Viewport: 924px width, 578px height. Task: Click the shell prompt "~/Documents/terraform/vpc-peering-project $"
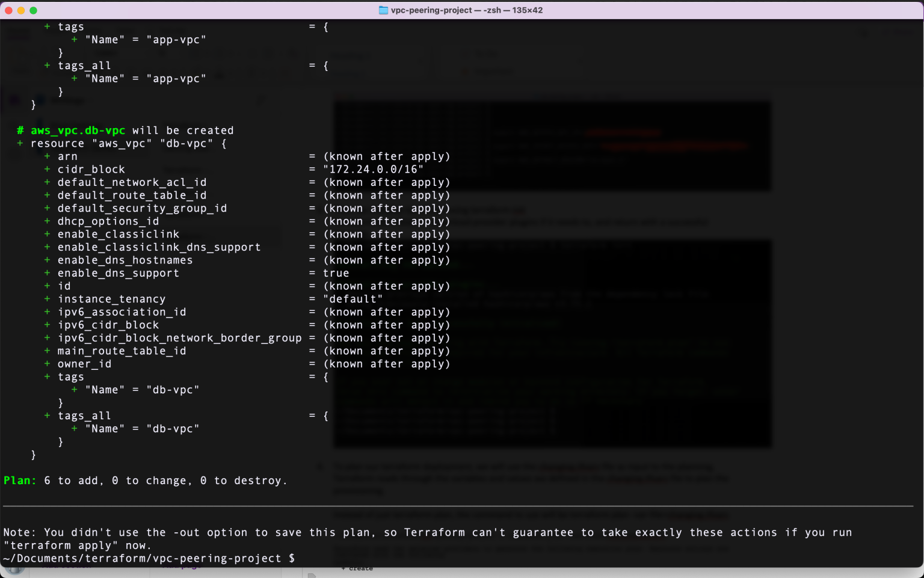[149, 559]
